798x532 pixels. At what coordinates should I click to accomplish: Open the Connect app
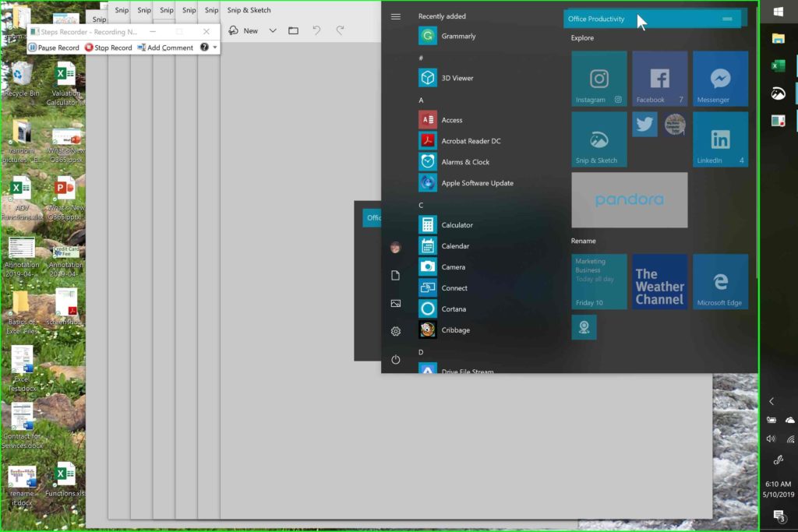point(443,288)
